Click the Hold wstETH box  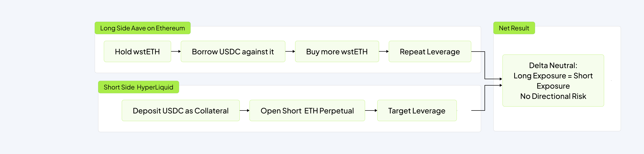[x=137, y=52]
